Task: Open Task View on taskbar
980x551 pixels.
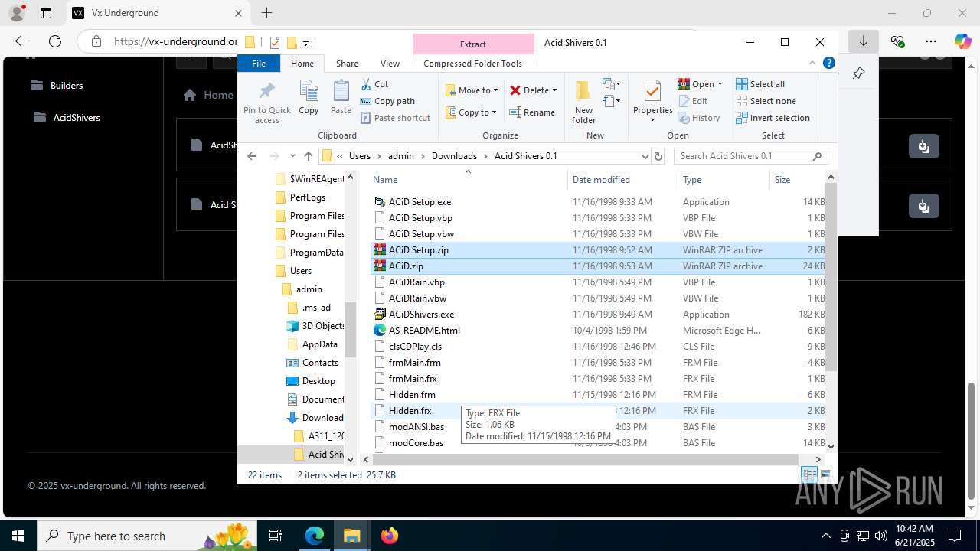Action: pyautogui.click(x=276, y=536)
